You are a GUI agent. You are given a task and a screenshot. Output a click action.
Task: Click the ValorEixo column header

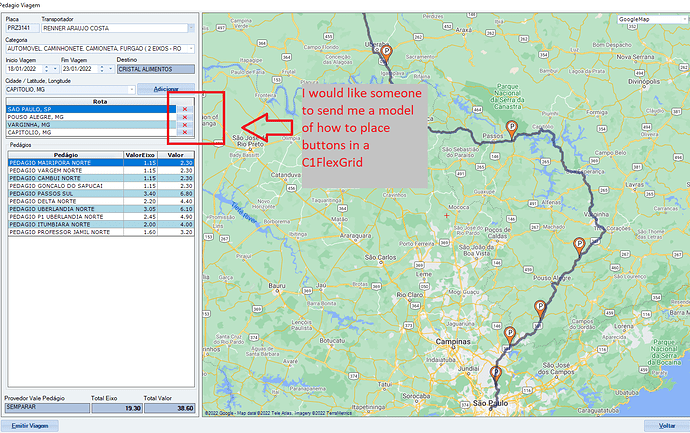[140, 155]
